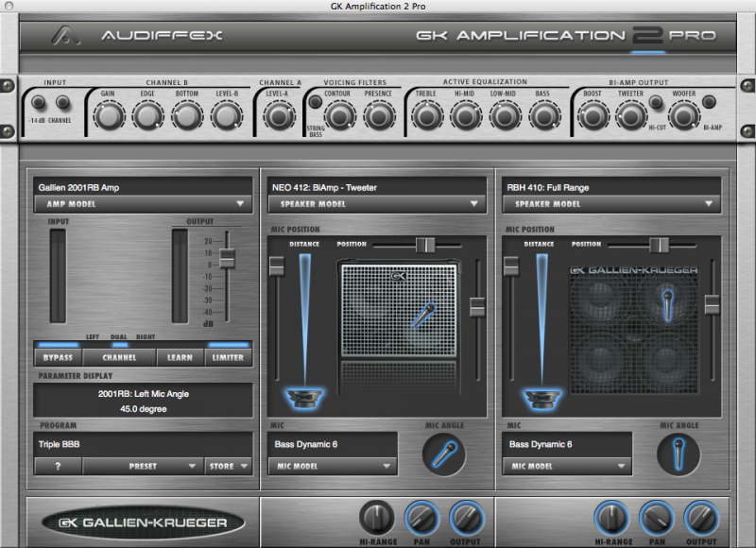The width and height of the screenshot is (756, 548).
Task: Toggle the Hi-Cut switch
Action: click(655, 102)
